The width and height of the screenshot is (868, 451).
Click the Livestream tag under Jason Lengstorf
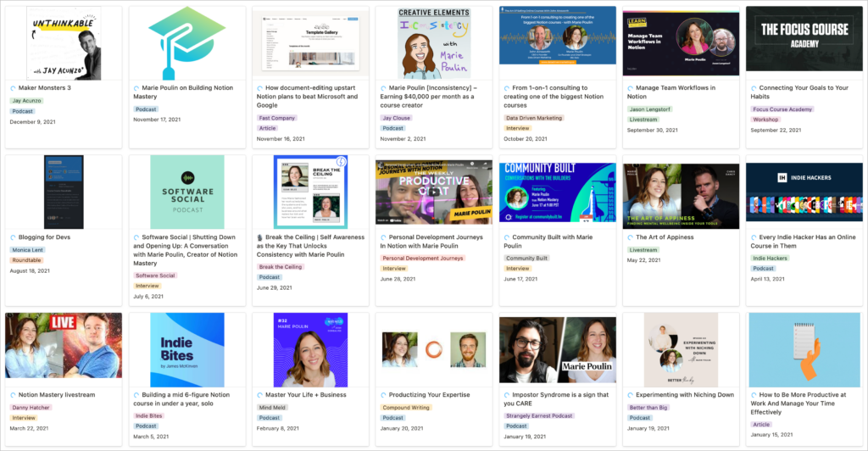[x=643, y=120]
